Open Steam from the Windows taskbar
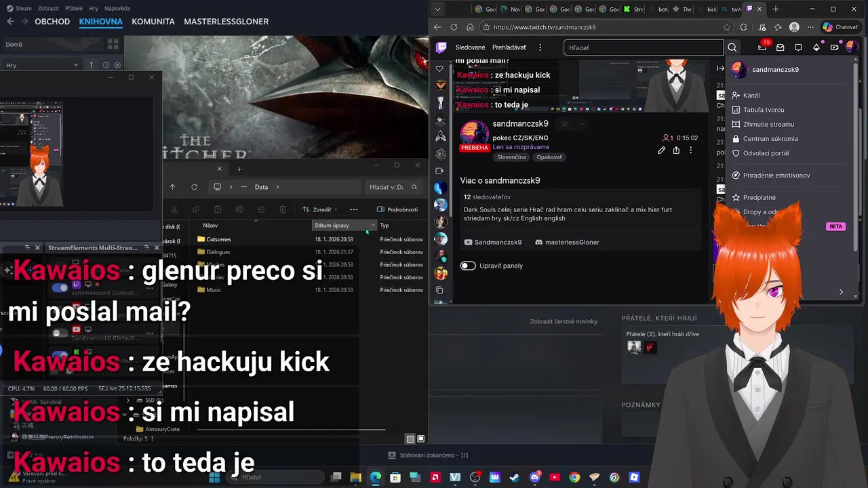868x488 pixels. (x=515, y=477)
